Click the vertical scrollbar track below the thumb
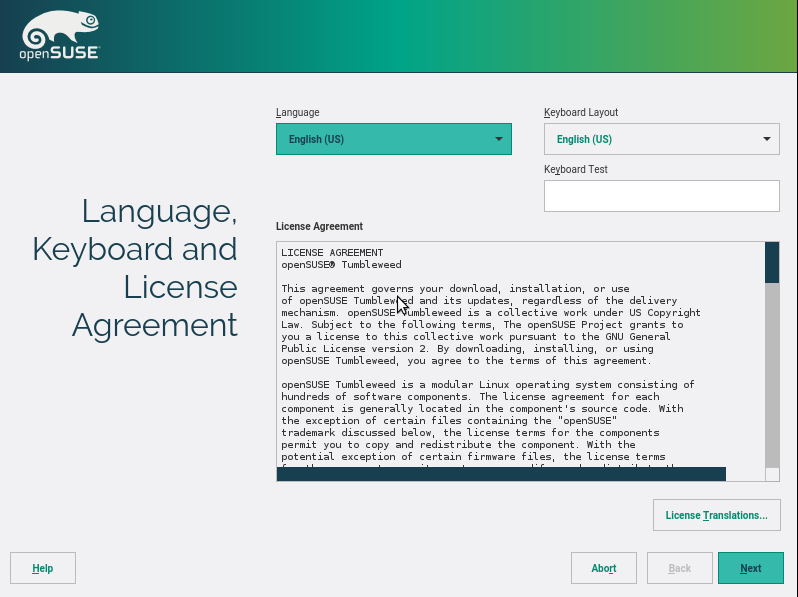The height and width of the screenshot is (597, 798). (772, 375)
